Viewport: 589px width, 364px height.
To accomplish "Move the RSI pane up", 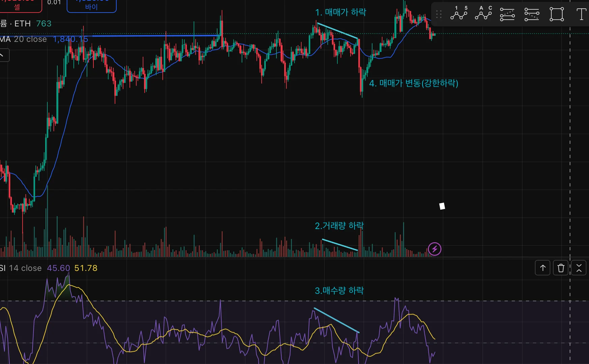I will pyautogui.click(x=542, y=268).
